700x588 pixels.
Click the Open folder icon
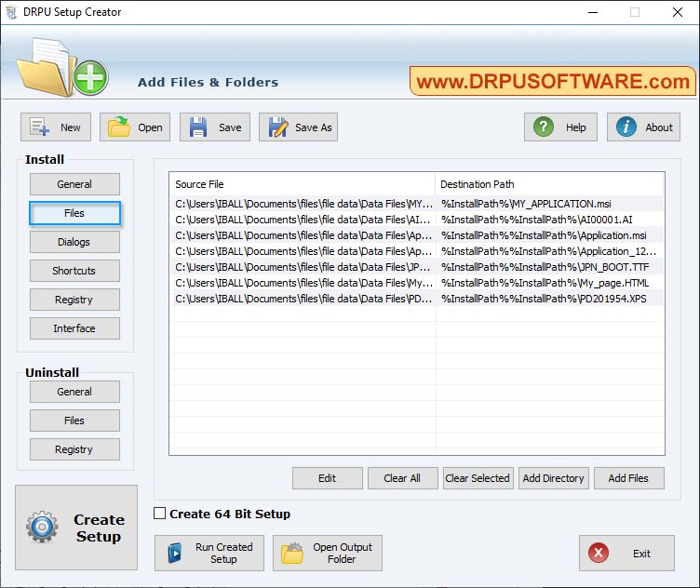click(x=119, y=127)
